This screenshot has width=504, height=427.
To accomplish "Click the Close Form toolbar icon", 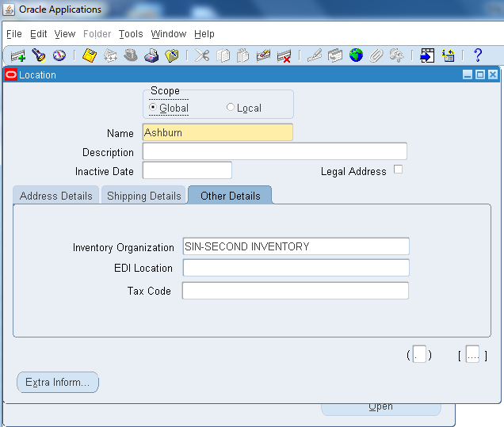I will pos(172,55).
